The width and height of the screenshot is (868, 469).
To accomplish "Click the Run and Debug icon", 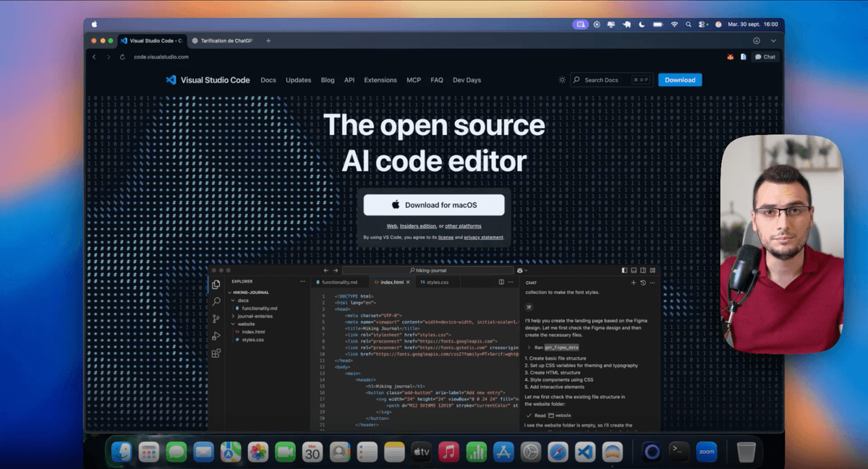I will (216, 336).
